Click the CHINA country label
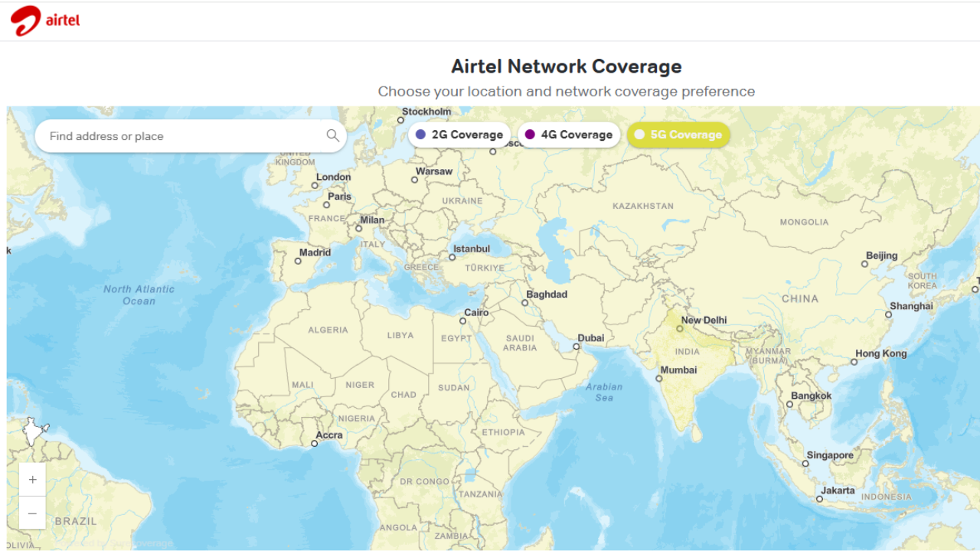The width and height of the screenshot is (980, 551). pyautogui.click(x=800, y=298)
